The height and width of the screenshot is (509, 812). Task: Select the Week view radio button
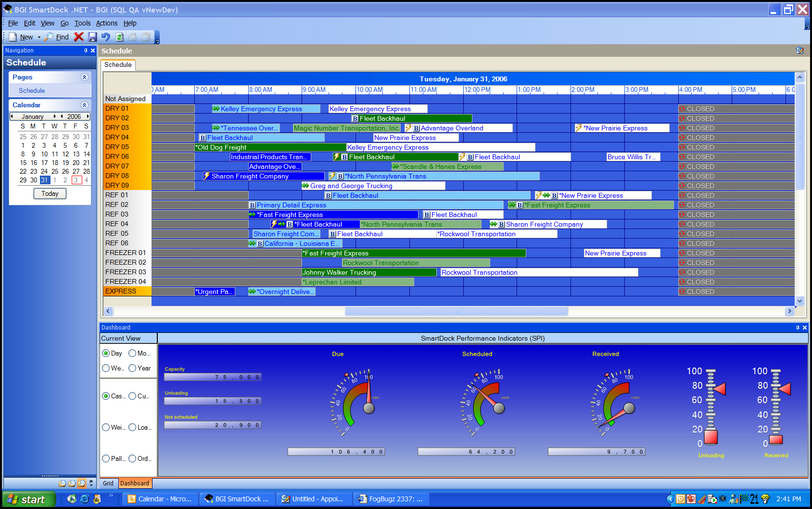coord(106,368)
